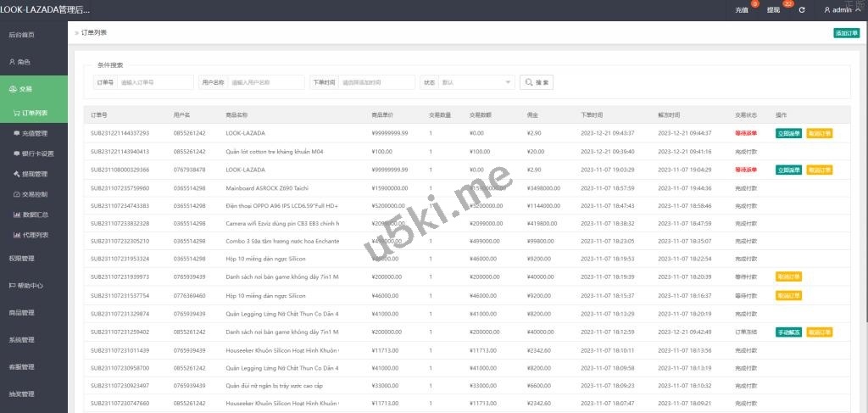
Task: Click the 用户名称 username search field
Action: pyautogui.click(x=265, y=82)
